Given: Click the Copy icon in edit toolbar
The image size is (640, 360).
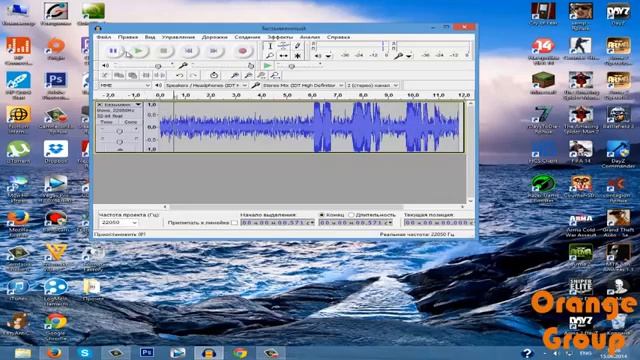Looking at the screenshot, I should (119, 75).
